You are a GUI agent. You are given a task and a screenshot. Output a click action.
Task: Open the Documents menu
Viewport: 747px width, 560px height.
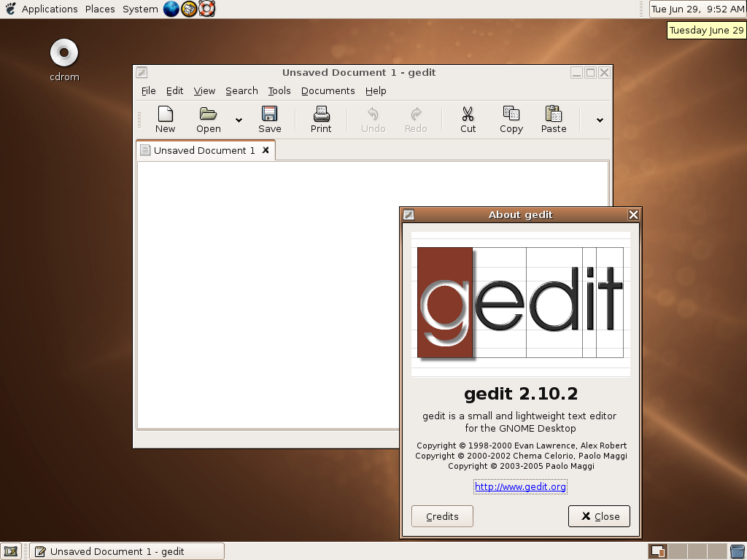click(x=328, y=90)
